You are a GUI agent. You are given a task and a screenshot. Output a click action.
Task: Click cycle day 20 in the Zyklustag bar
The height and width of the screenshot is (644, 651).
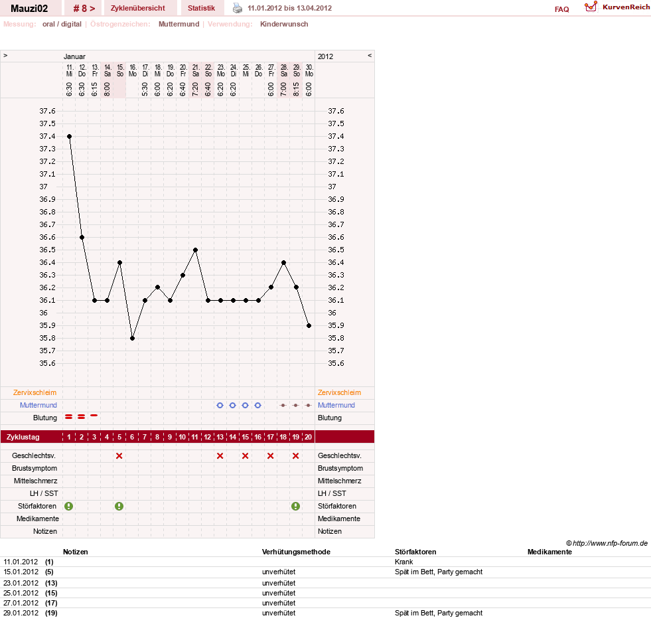[x=308, y=437]
